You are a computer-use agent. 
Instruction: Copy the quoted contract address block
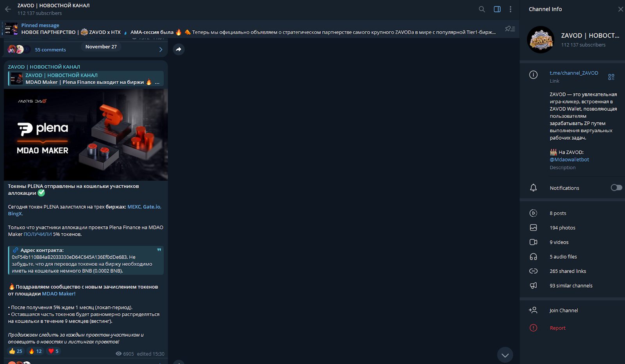pyautogui.click(x=86, y=260)
